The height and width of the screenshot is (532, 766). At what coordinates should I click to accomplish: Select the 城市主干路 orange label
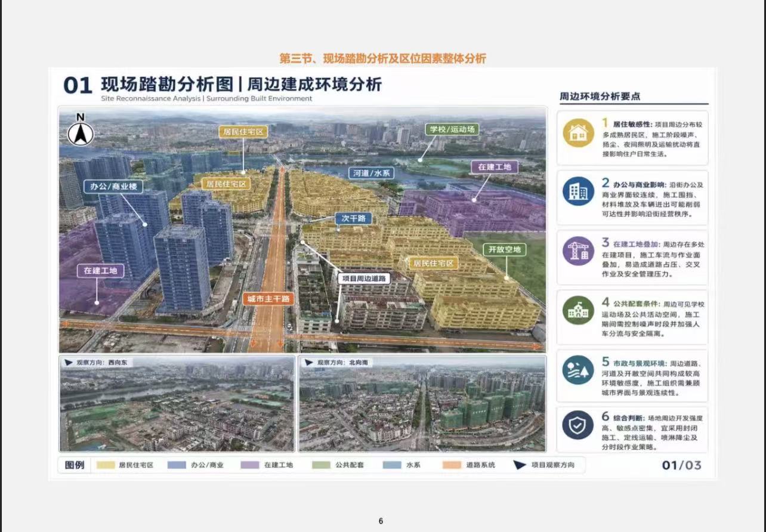pyautogui.click(x=268, y=298)
